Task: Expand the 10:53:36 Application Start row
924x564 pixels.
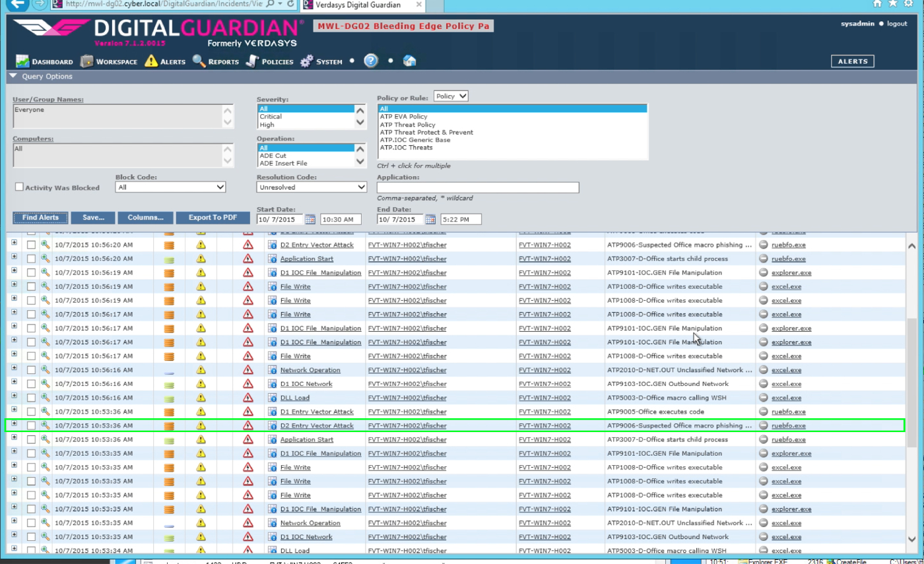Action: (14, 438)
